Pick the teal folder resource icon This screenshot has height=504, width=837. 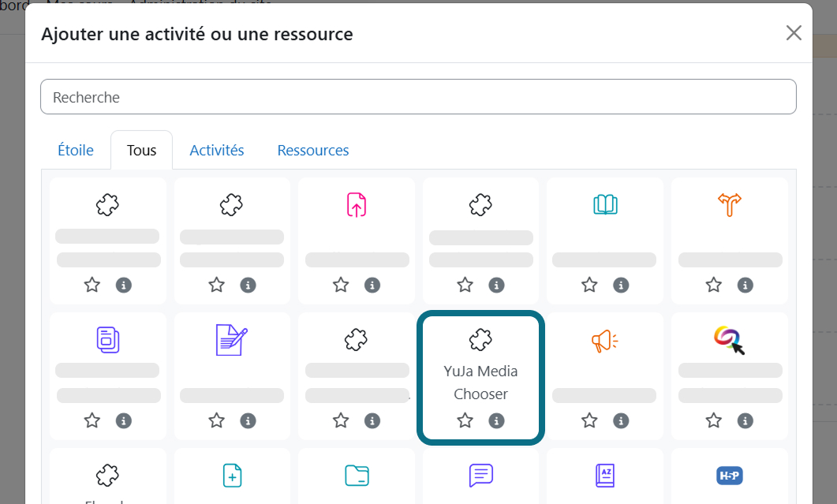pyautogui.click(x=357, y=475)
